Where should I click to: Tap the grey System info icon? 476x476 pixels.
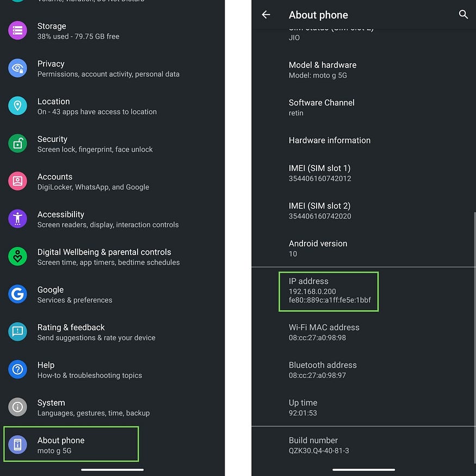(x=17, y=407)
